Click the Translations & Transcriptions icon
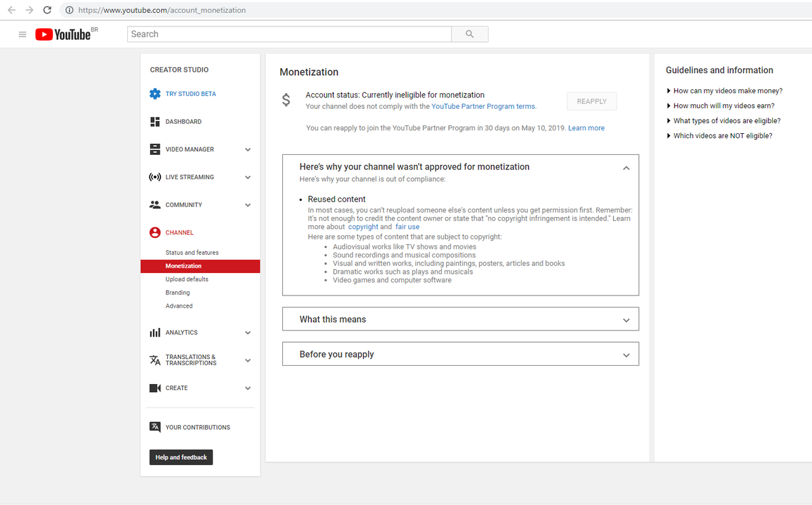 point(155,360)
